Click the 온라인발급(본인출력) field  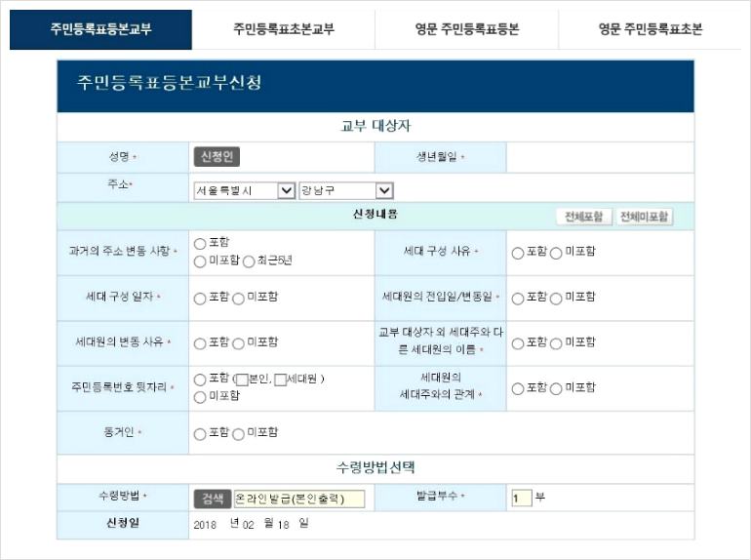[x=299, y=499]
